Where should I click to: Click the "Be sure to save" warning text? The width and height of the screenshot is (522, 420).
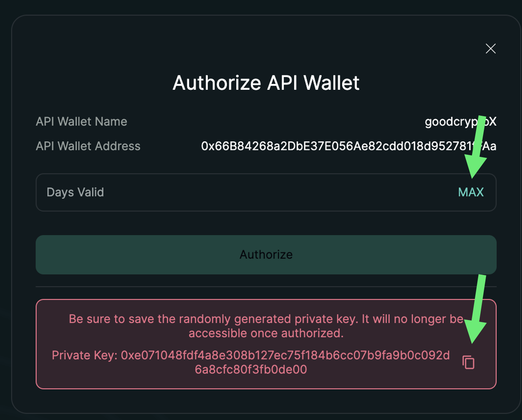(x=266, y=319)
